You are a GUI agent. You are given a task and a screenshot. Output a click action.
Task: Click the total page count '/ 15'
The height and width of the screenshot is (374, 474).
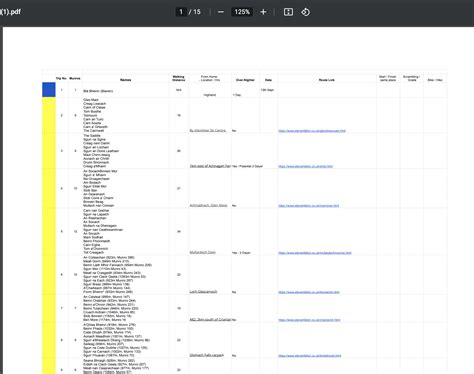tap(195, 12)
